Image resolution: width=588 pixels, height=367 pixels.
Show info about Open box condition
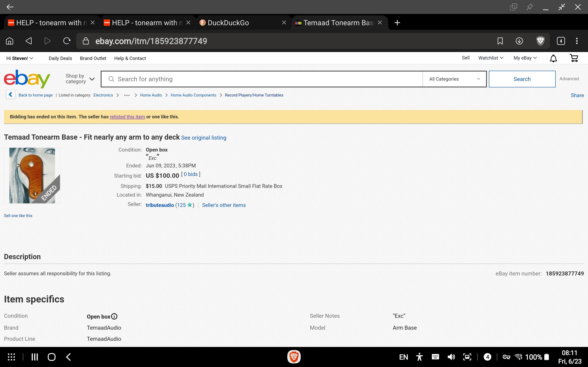pyautogui.click(x=114, y=316)
